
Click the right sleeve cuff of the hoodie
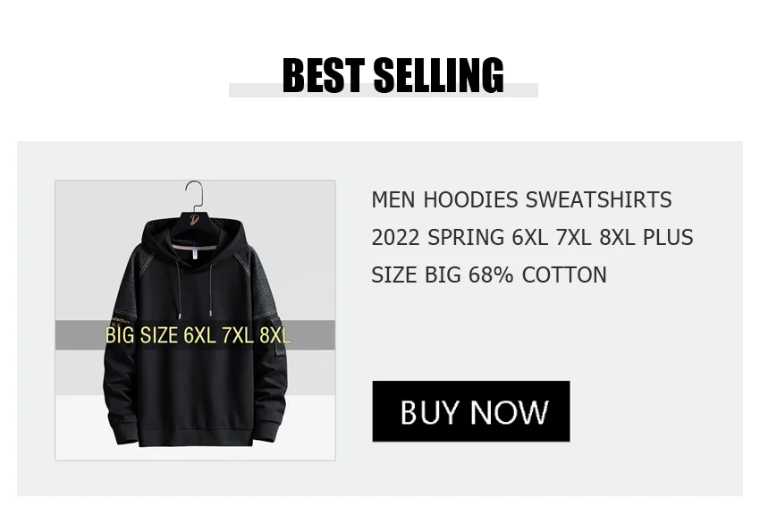[266, 430]
